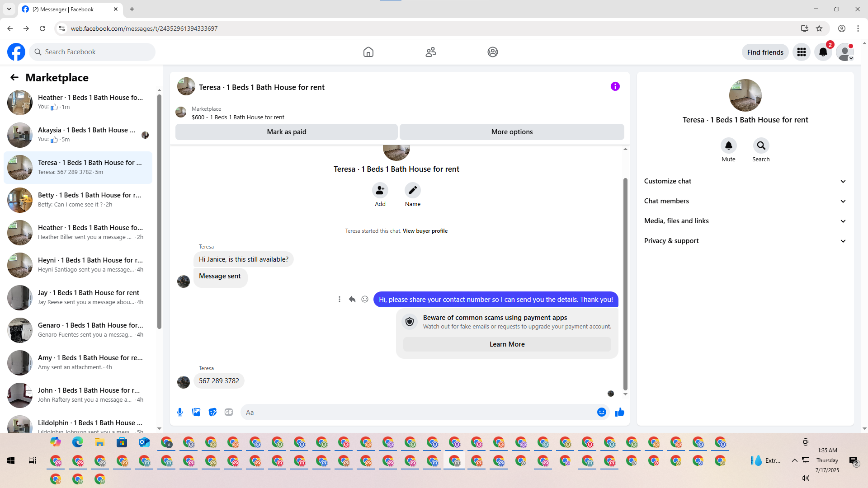Open the John conversation

pyautogui.click(x=78, y=395)
